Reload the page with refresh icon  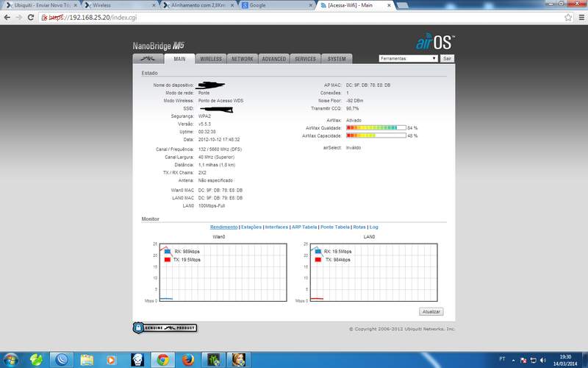pyautogui.click(x=31, y=17)
